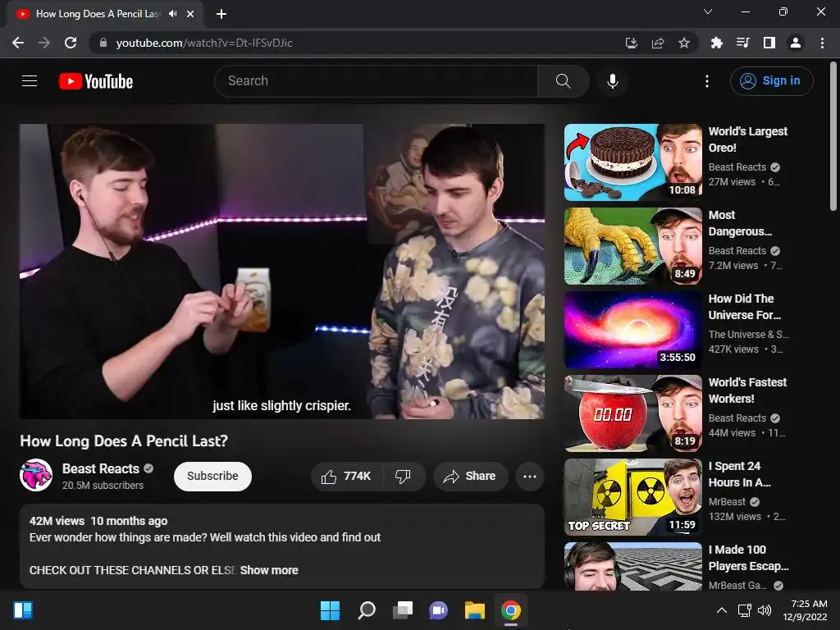Go back with browser back arrow

[x=18, y=43]
